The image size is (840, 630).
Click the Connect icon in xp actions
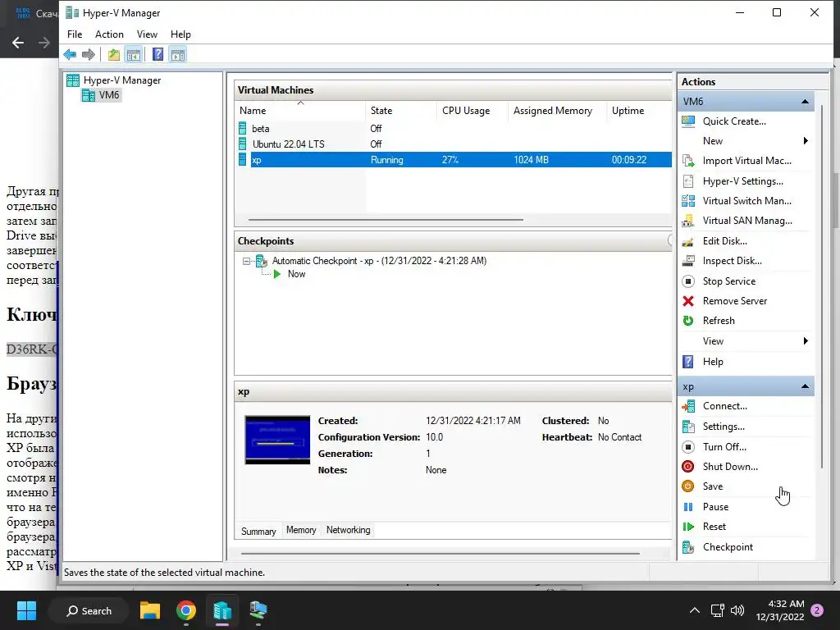688,406
